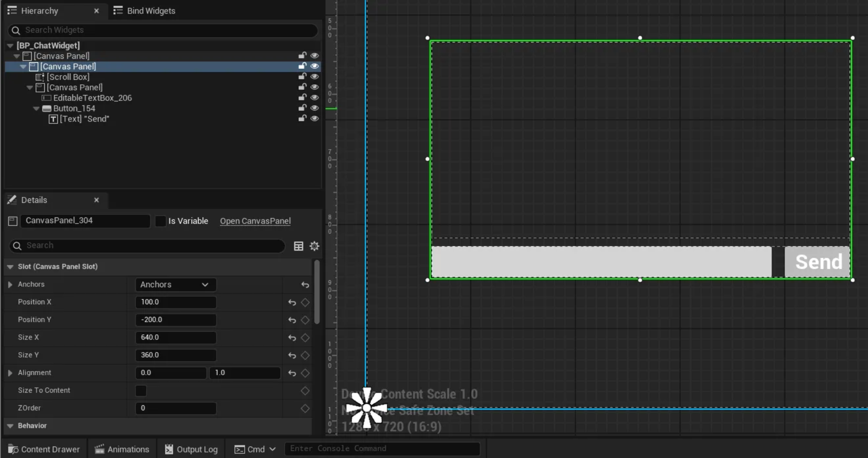Lock Button_154 widget
The width and height of the screenshot is (868, 458).
click(302, 108)
